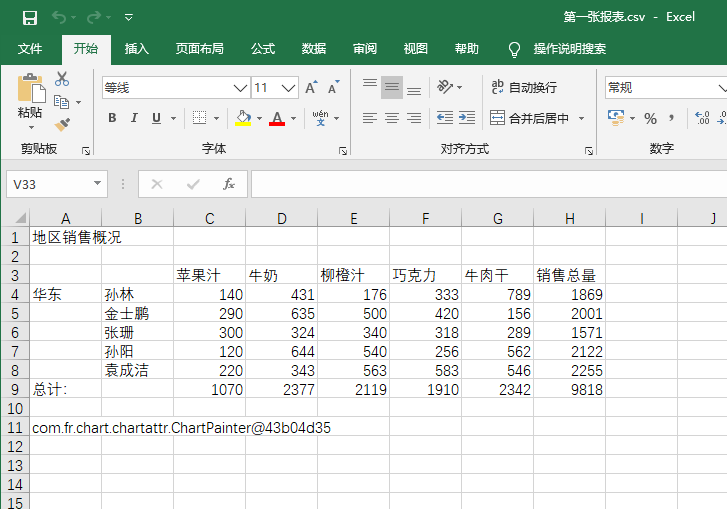Switch to the 页面布局 tab

coord(200,49)
